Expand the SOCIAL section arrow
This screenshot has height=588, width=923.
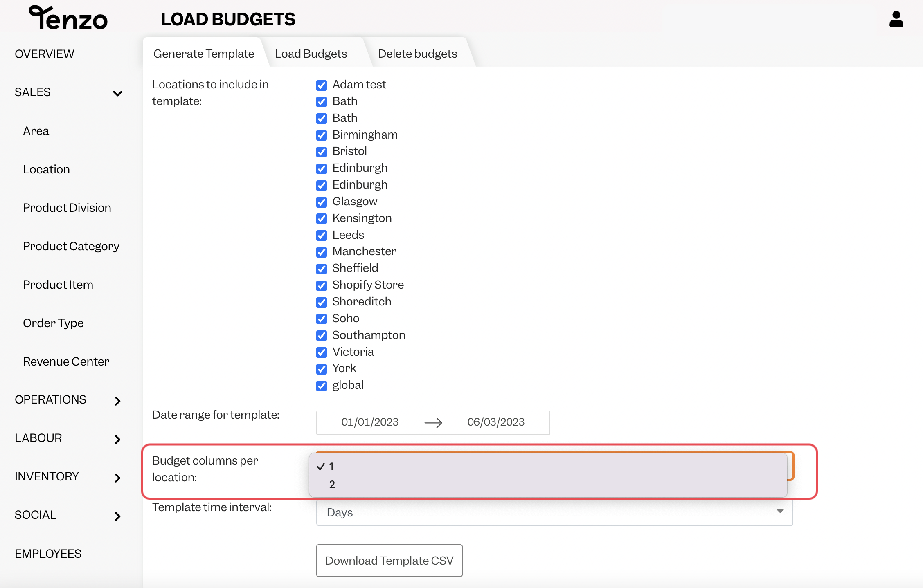pyautogui.click(x=117, y=516)
